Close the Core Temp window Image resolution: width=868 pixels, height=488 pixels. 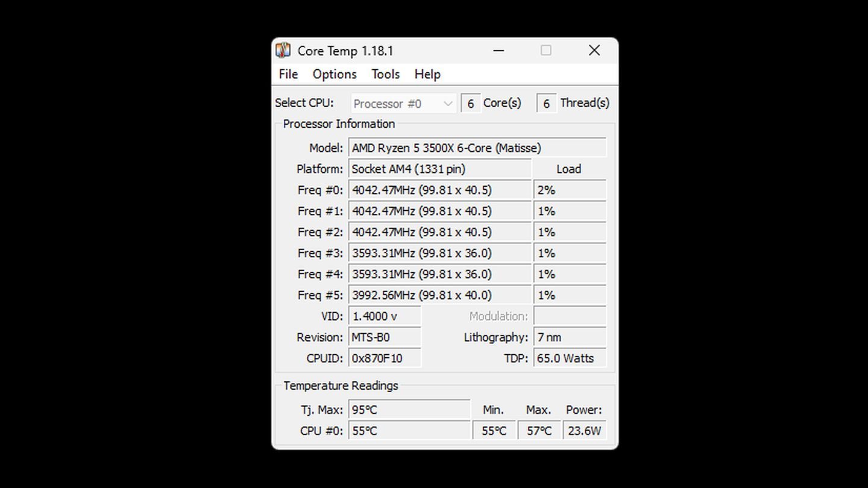click(594, 51)
